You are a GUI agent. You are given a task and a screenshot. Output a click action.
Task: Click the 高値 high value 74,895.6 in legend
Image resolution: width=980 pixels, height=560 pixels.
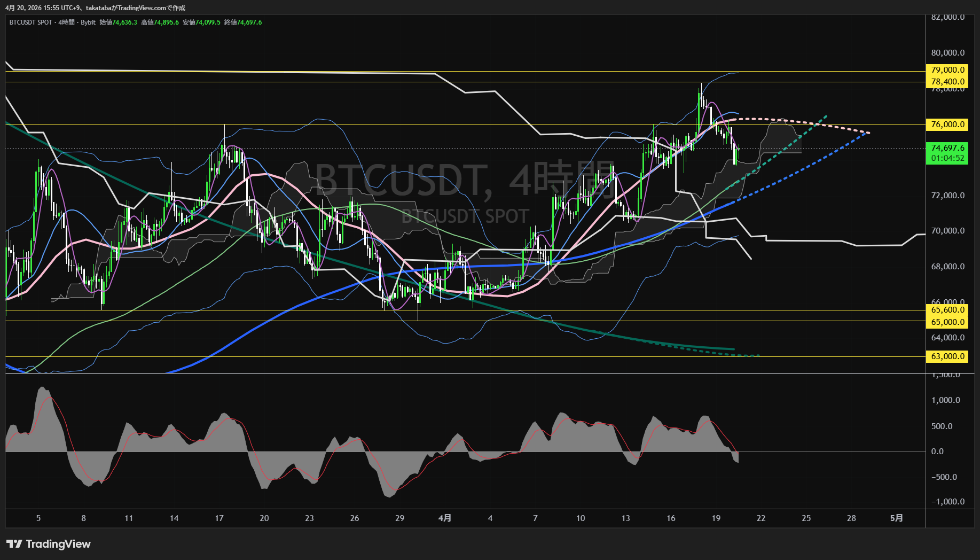pos(166,22)
